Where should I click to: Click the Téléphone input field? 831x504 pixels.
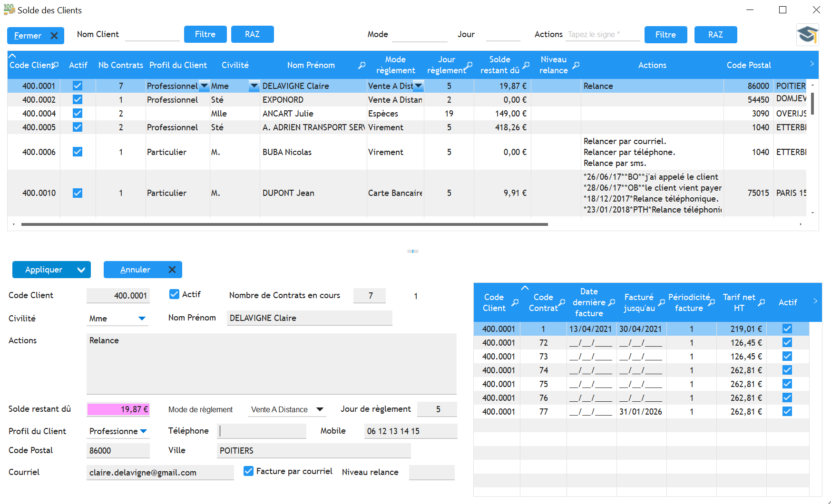(x=262, y=431)
